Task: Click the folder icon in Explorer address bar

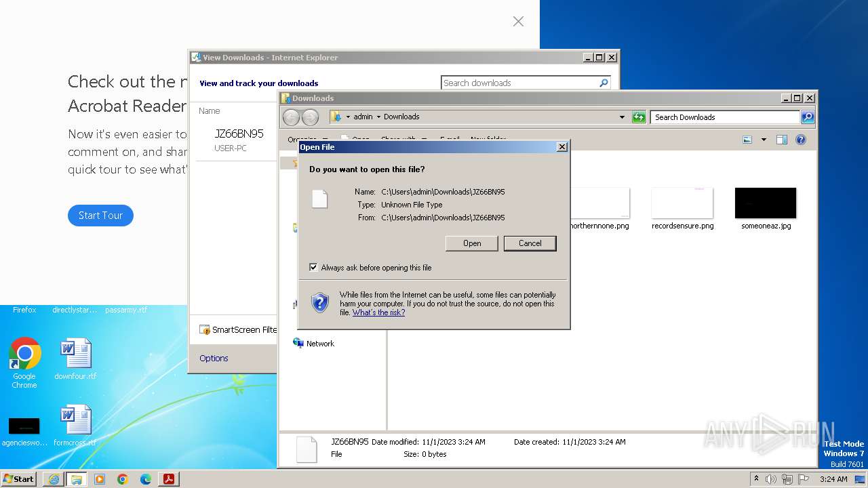Action: 336,117
